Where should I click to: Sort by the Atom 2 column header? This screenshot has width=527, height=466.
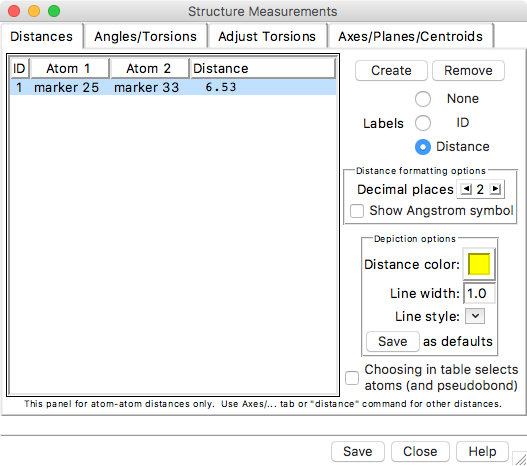(150, 69)
